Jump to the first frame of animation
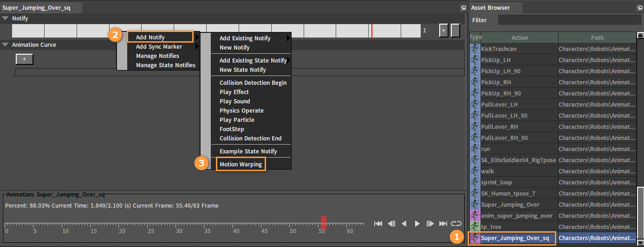 378,224
